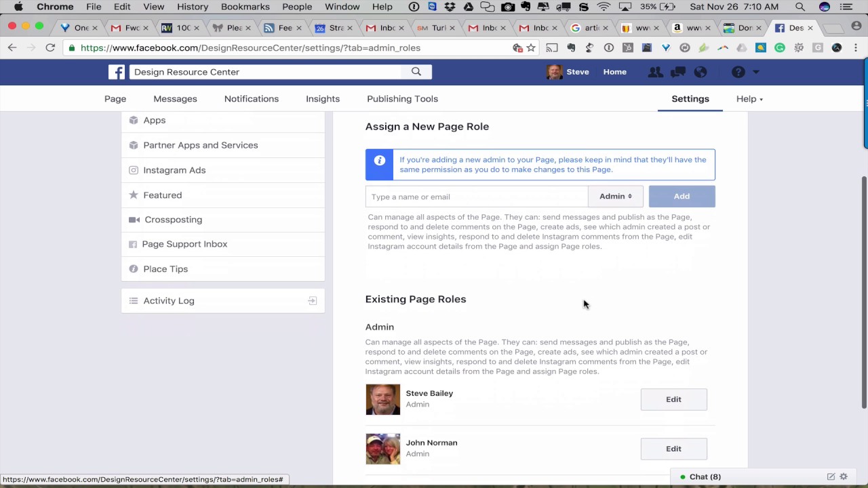Switch to the Page tab
868x488 pixels.
(115, 99)
